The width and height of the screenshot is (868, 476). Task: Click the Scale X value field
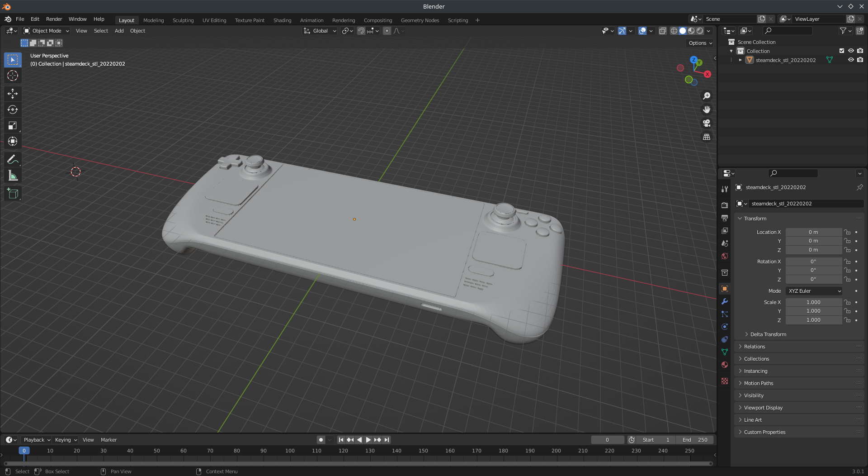pos(813,302)
